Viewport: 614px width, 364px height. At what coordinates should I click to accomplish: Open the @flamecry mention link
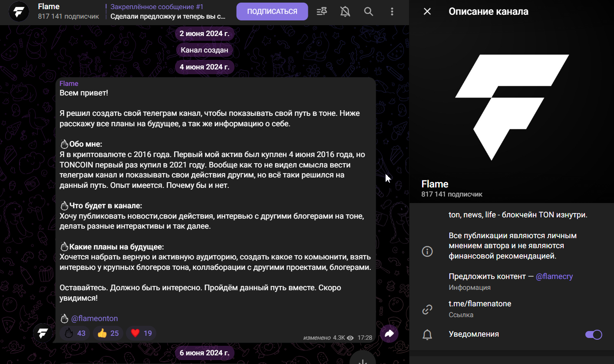point(554,276)
